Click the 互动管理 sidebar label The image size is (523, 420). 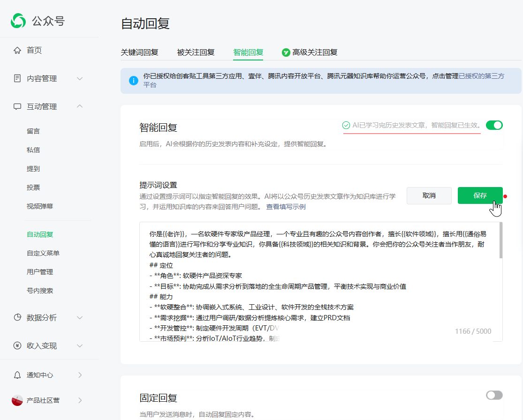point(42,107)
